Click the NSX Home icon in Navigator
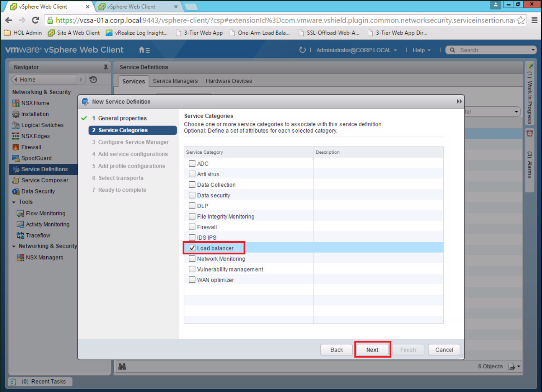 coord(16,103)
